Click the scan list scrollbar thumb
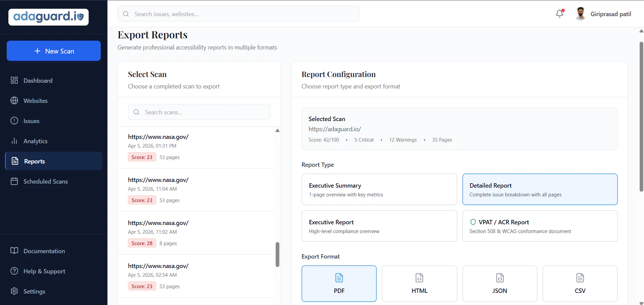This screenshot has width=644, height=305. 277,255
